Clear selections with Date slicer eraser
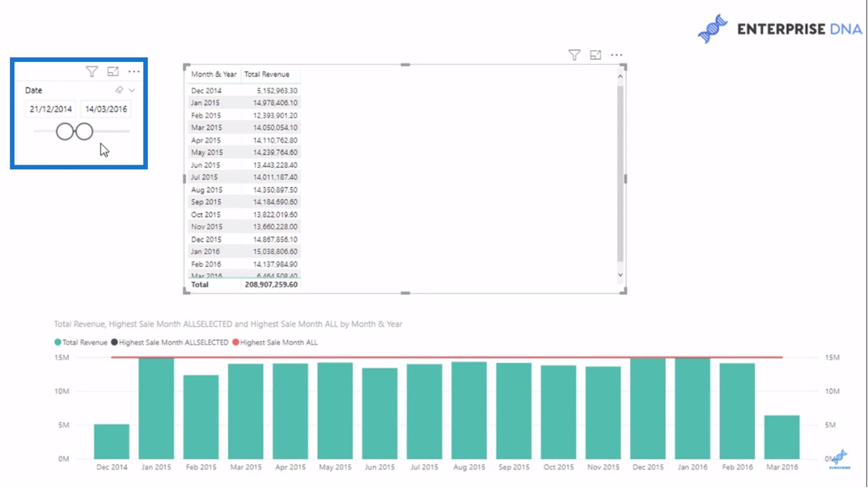Viewport: 868px width, 488px height. [x=119, y=90]
